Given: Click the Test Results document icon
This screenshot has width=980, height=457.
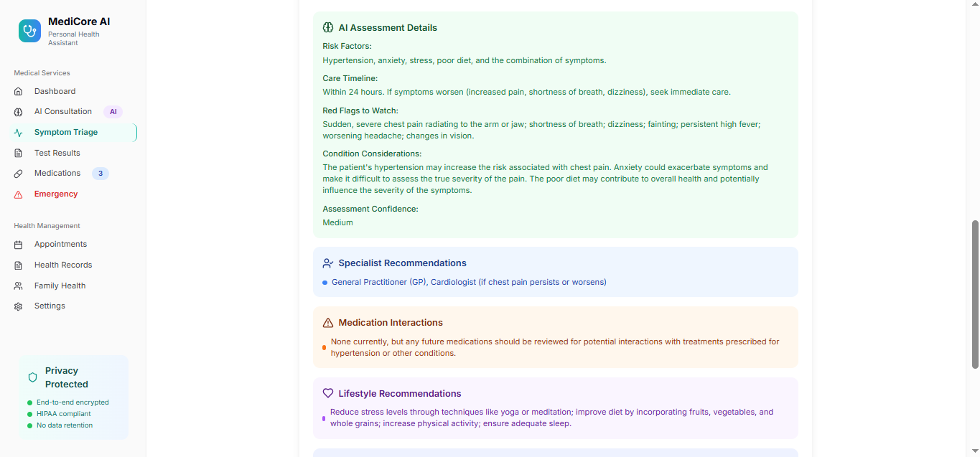Looking at the screenshot, I should (x=19, y=153).
